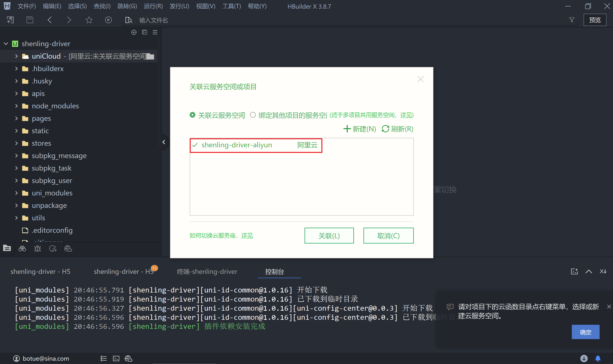Click the notification bell in status bar
Screen dimensions: 613x364
[598, 358]
